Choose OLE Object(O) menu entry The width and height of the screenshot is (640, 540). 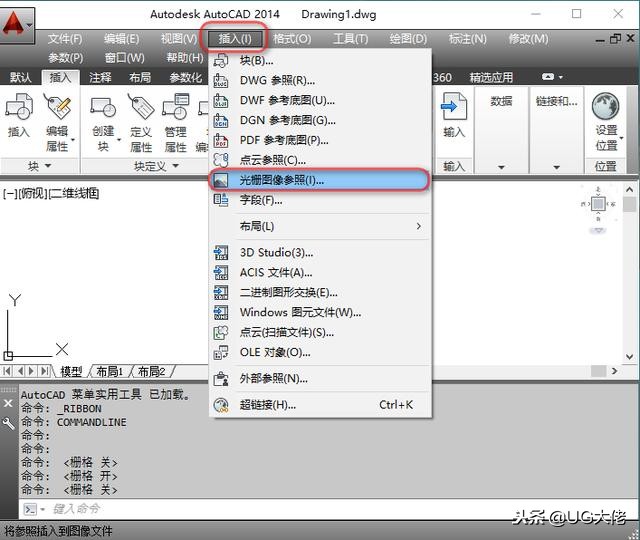[320, 352]
